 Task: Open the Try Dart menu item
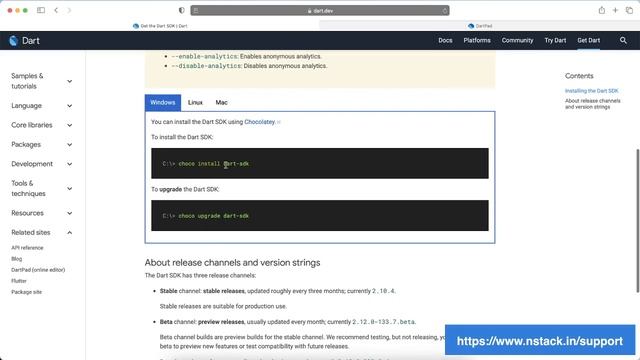[x=555, y=40]
